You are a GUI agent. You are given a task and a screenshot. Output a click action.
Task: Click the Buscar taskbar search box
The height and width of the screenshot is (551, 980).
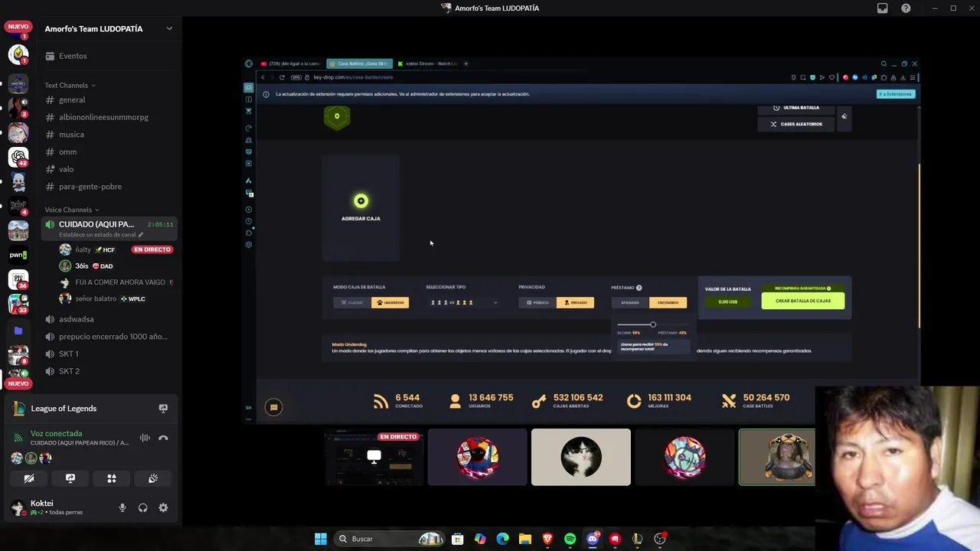[390, 539]
